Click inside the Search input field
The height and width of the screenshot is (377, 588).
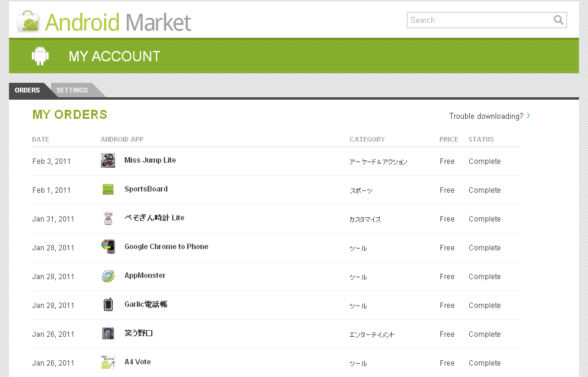pyautogui.click(x=479, y=20)
